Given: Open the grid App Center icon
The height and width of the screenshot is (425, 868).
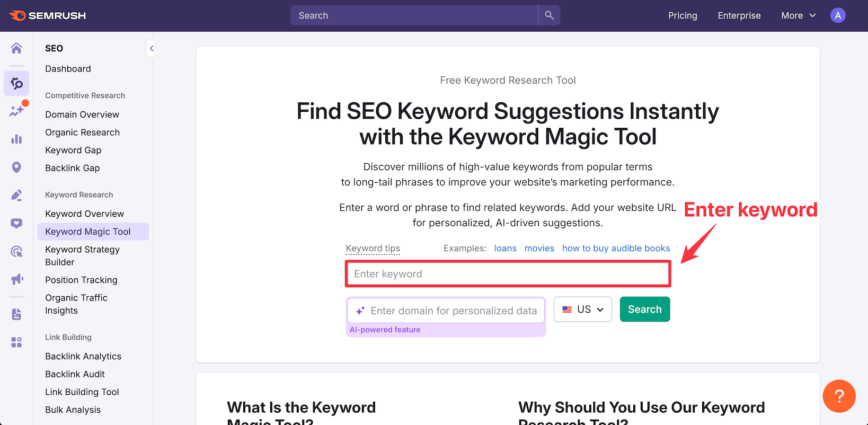Looking at the screenshot, I should [16, 342].
